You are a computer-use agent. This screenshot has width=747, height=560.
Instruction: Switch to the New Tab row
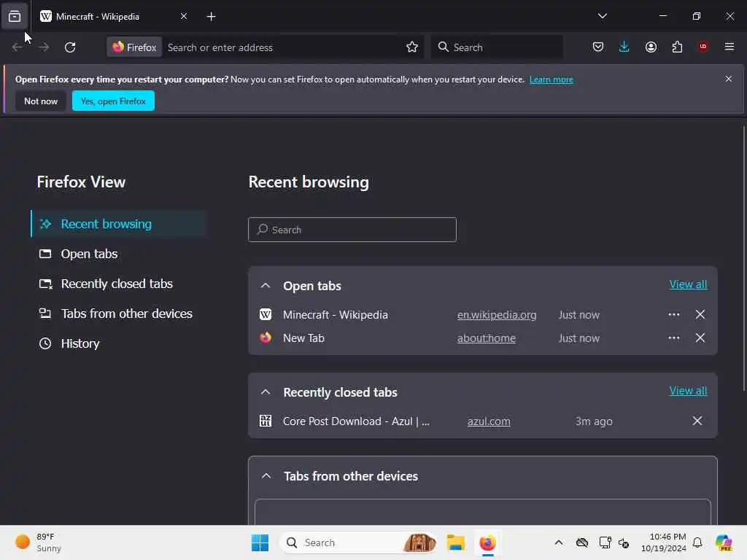[303, 338]
